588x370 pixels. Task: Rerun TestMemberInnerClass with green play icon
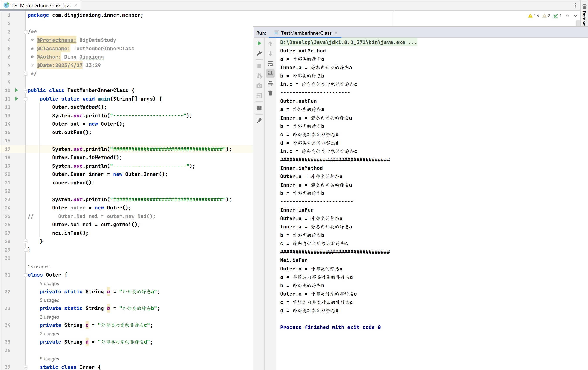coord(259,43)
